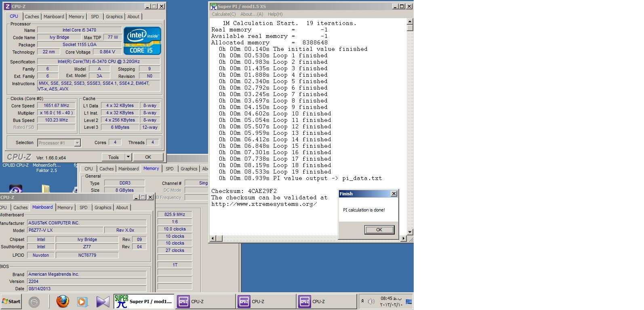This screenshot has height=310, width=644.
Task: Select Graphics tab in the Mainboard CPU-Z window
Action: (x=103, y=207)
